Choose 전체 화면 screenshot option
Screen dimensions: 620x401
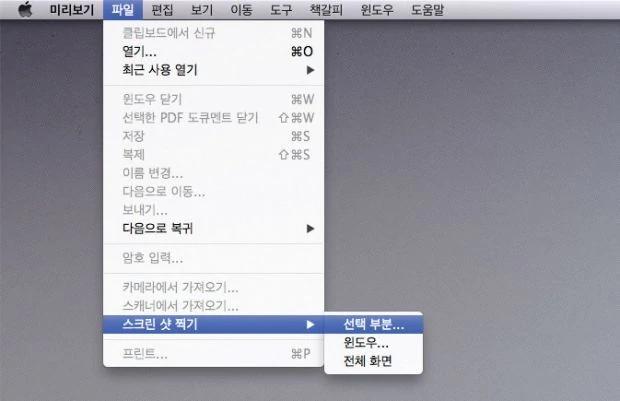tap(373, 361)
